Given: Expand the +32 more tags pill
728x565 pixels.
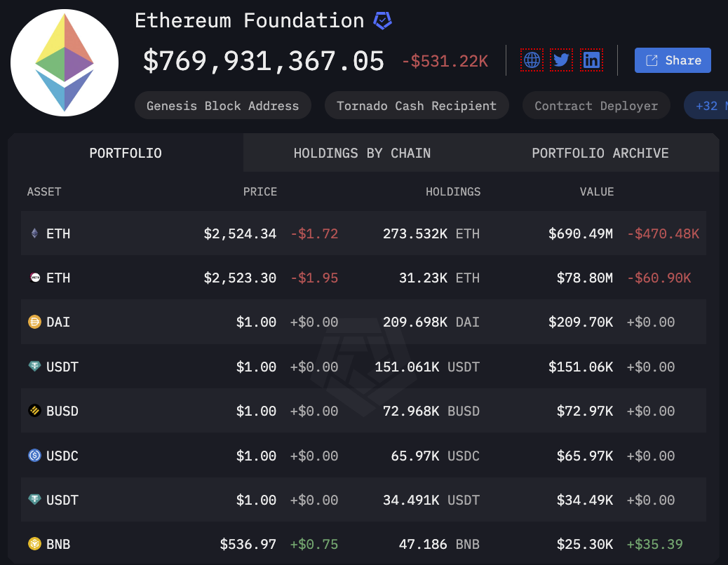Looking at the screenshot, I should [x=706, y=105].
